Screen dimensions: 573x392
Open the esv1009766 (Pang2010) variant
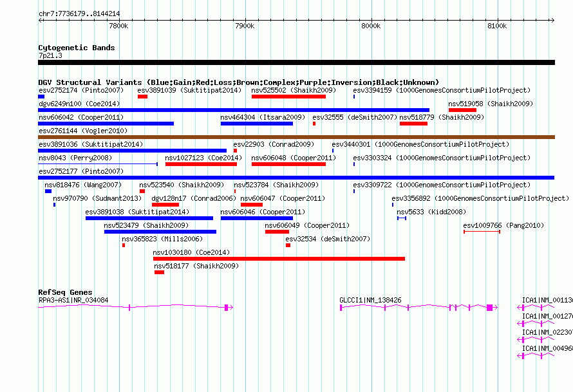point(482,232)
